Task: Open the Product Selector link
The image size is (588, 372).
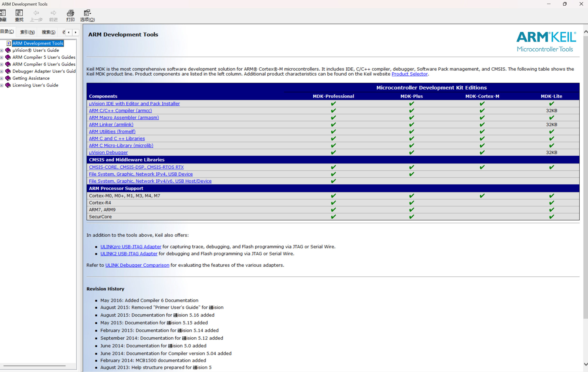Action: click(x=409, y=74)
